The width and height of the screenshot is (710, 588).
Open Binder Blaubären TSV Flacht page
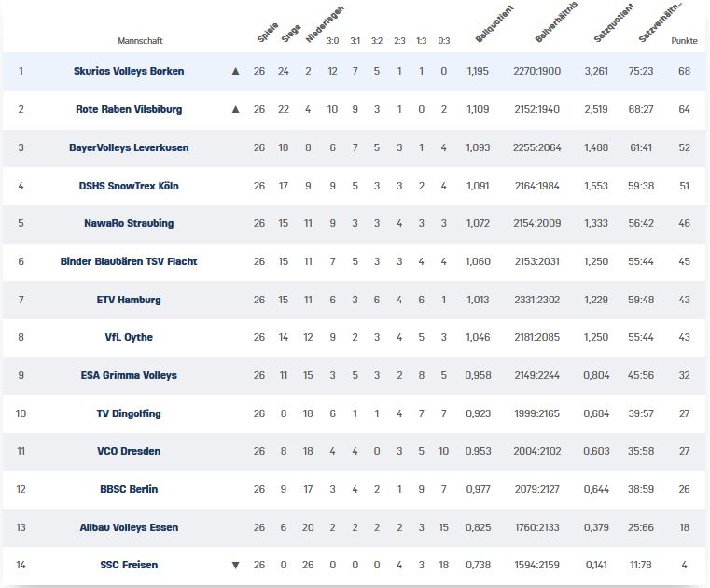[129, 261]
